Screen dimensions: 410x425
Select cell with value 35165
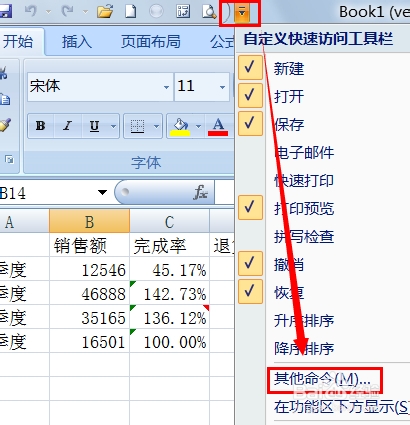click(89, 317)
